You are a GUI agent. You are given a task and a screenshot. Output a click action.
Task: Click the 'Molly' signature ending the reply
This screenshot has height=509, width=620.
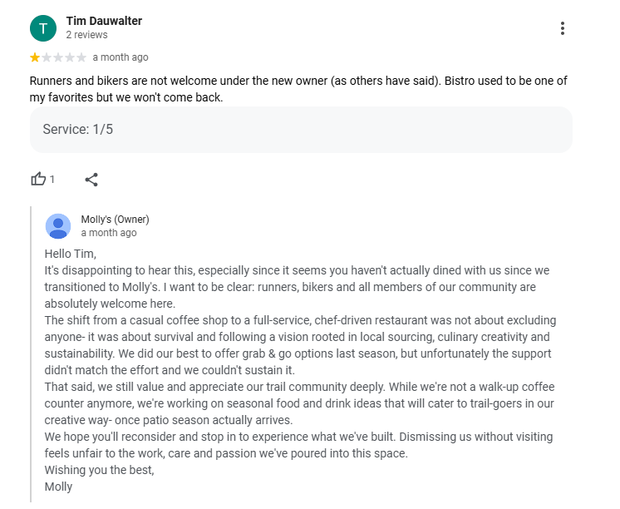tap(59, 487)
